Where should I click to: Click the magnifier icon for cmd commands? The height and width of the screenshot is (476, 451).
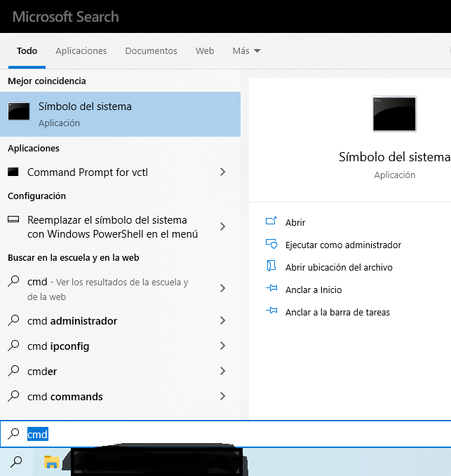13,396
